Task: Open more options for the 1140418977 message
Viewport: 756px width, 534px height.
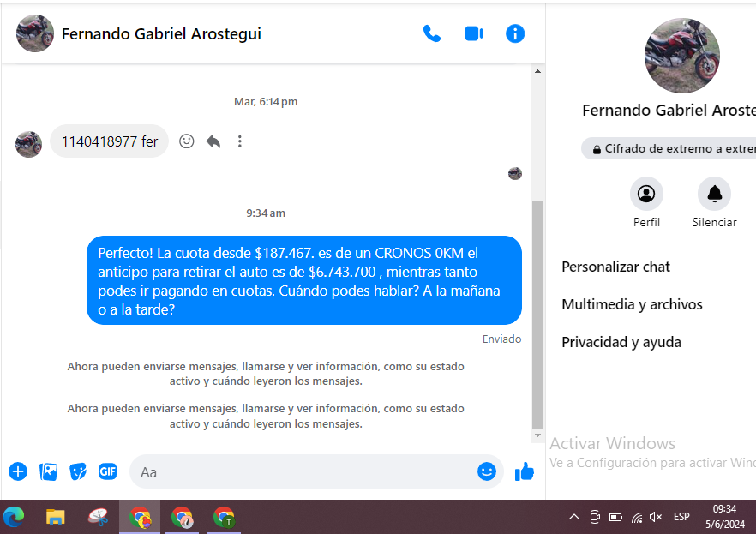Action: click(240, 141)
